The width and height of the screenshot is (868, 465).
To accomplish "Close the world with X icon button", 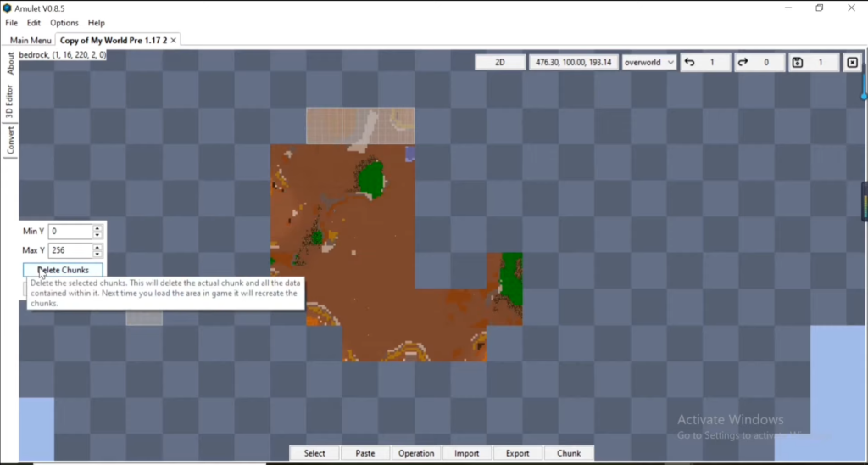I will tap(852, 63).
